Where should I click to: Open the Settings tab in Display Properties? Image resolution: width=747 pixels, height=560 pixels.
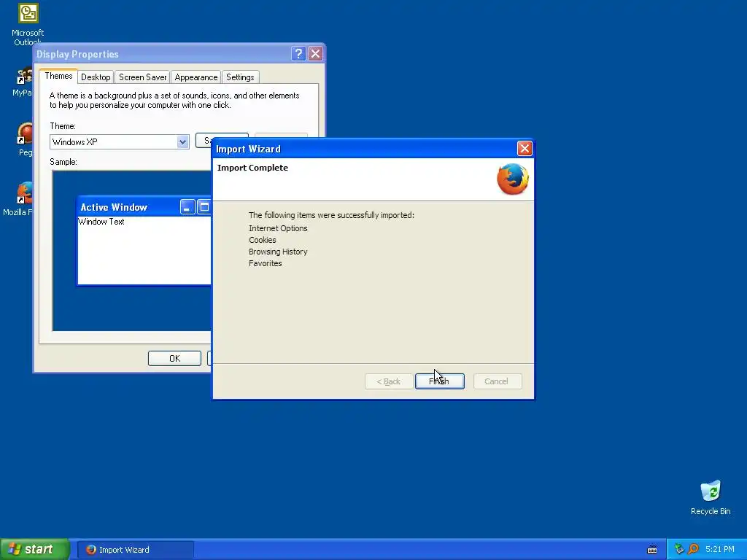pyautogui.click(x=240, y=77)
